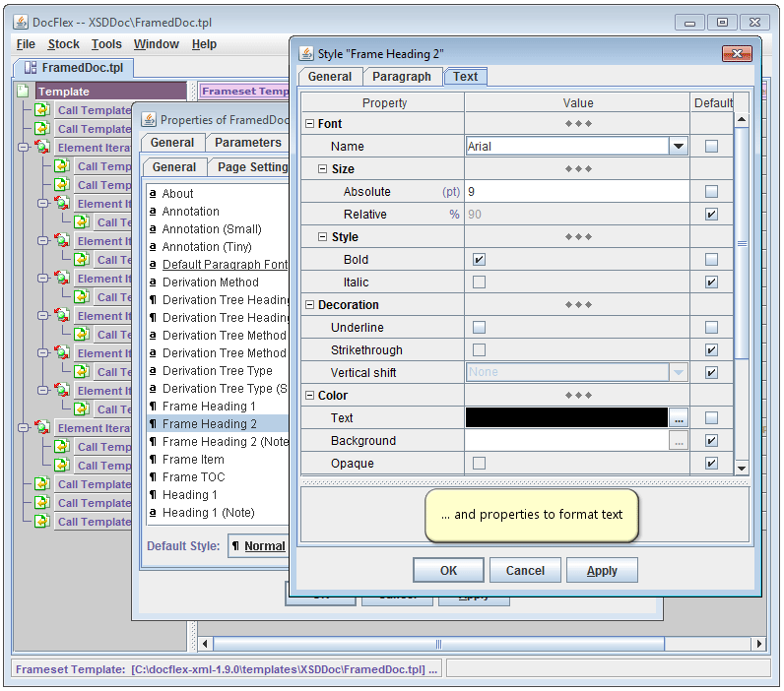Open the font Name dropdown

pyautogui.click(x=678, y=147)
